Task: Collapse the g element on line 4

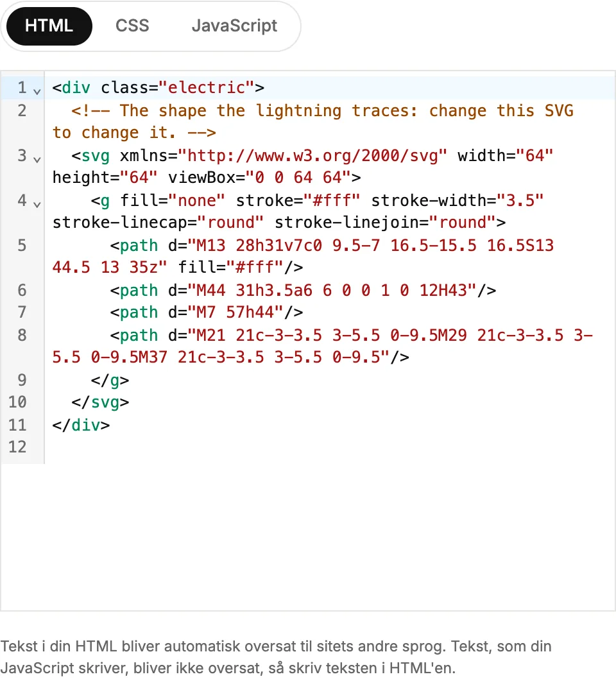Action: 37,204
